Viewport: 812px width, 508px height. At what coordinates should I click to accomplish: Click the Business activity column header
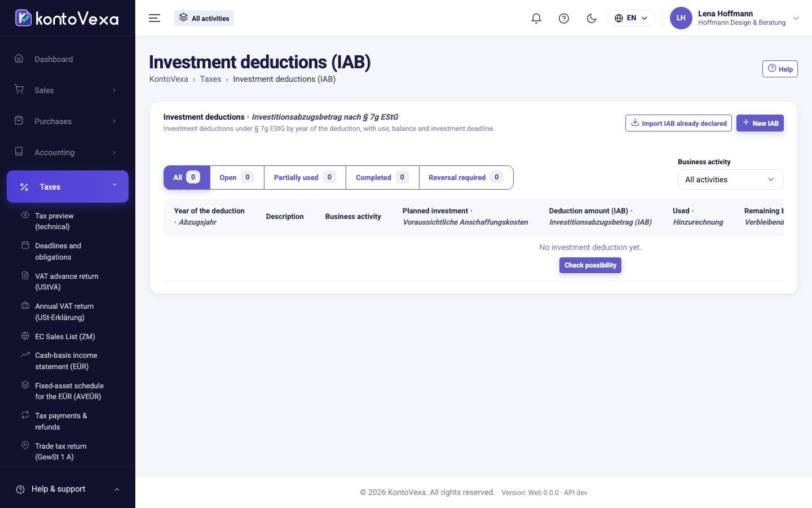353,216
